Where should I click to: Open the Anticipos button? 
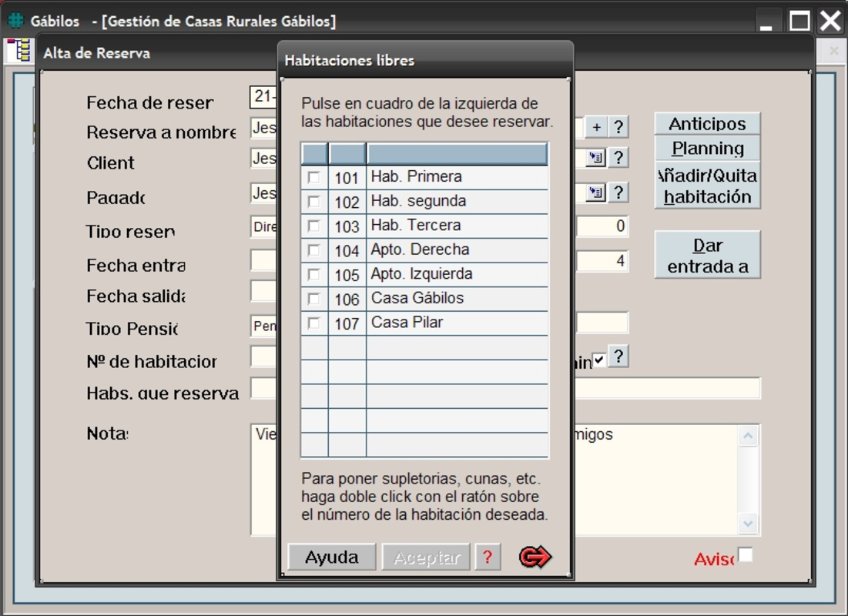[x=707, y=124]
